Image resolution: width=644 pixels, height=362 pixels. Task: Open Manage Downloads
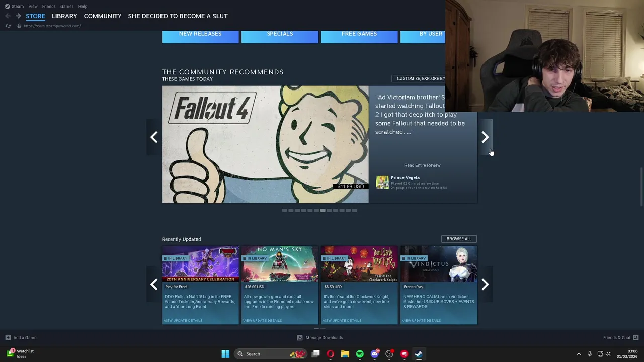click(x=320, y=338)
